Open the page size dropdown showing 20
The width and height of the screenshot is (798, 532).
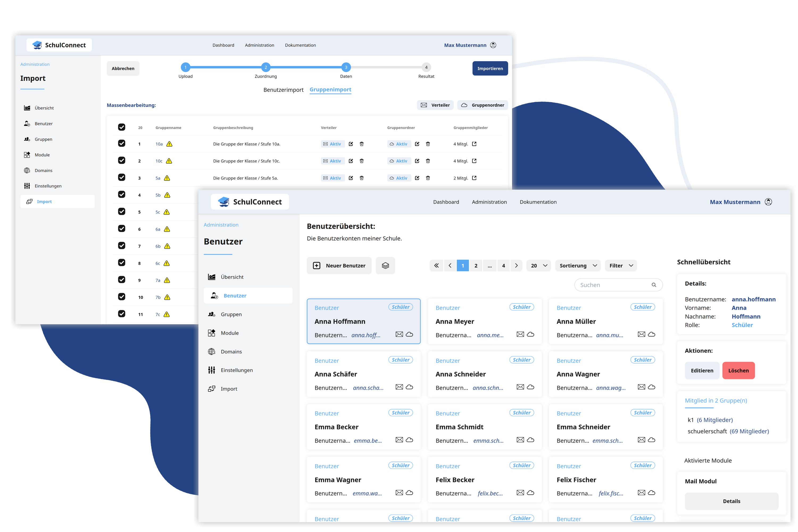tap(539, 266)
